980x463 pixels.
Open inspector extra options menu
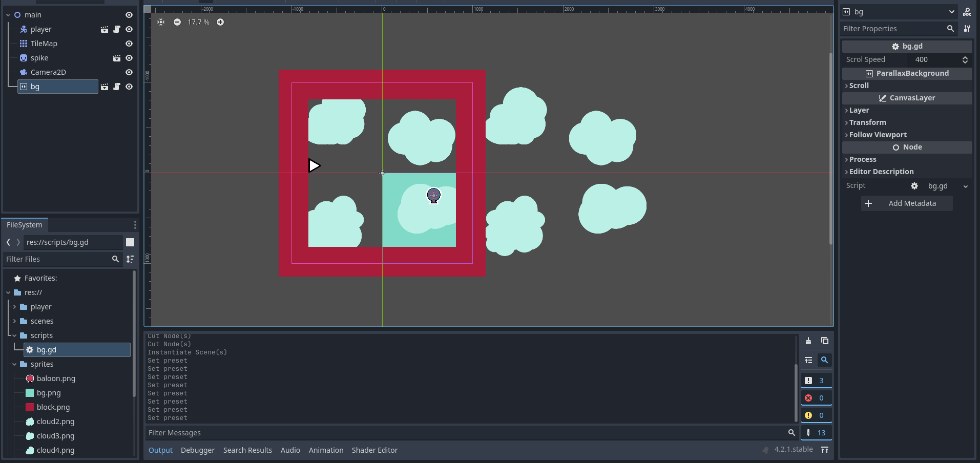(968, 29)
